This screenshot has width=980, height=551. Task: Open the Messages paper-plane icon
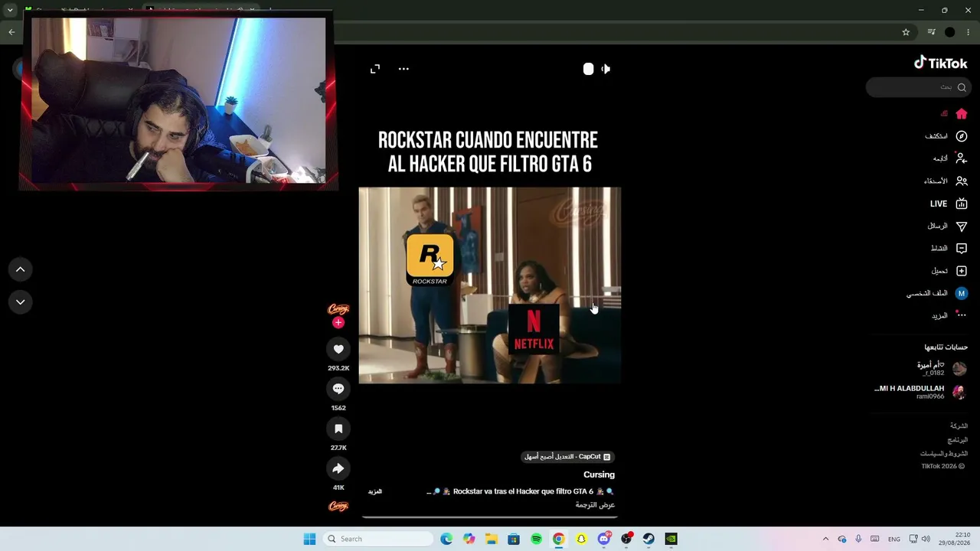962,227
